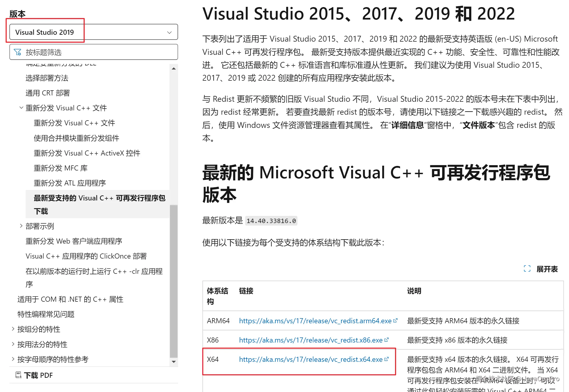Collapse the 重新分发 Visual C++ 文件 section
Viewport: 569px width, 392px height.
21,108
